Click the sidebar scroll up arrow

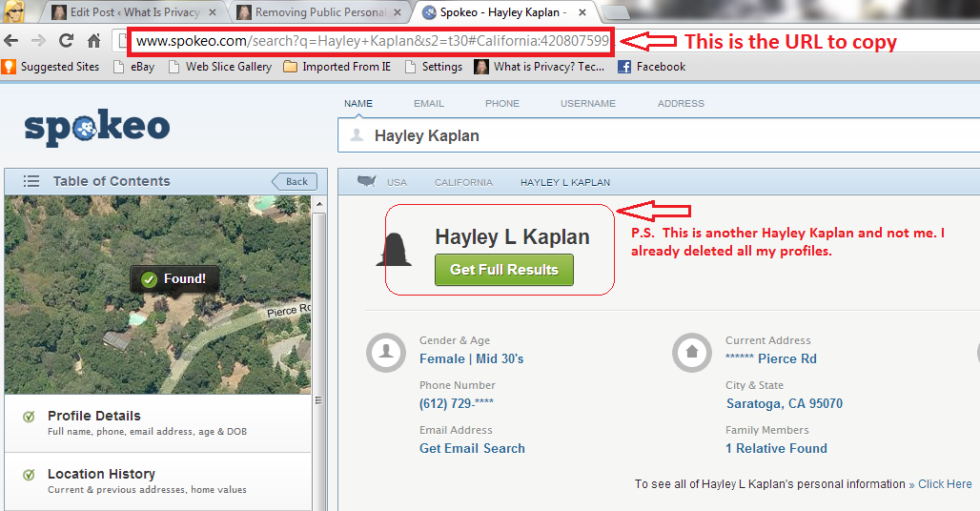click(x=319, y=205)
